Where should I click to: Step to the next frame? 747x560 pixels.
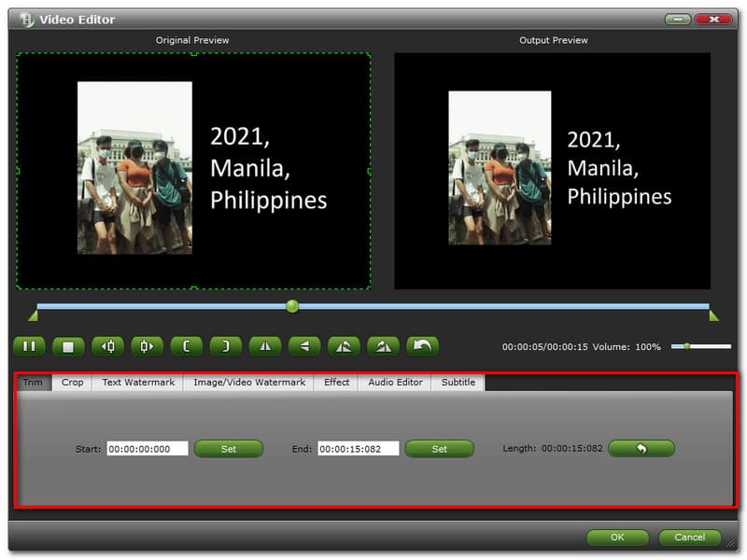(x=147, y=346)
